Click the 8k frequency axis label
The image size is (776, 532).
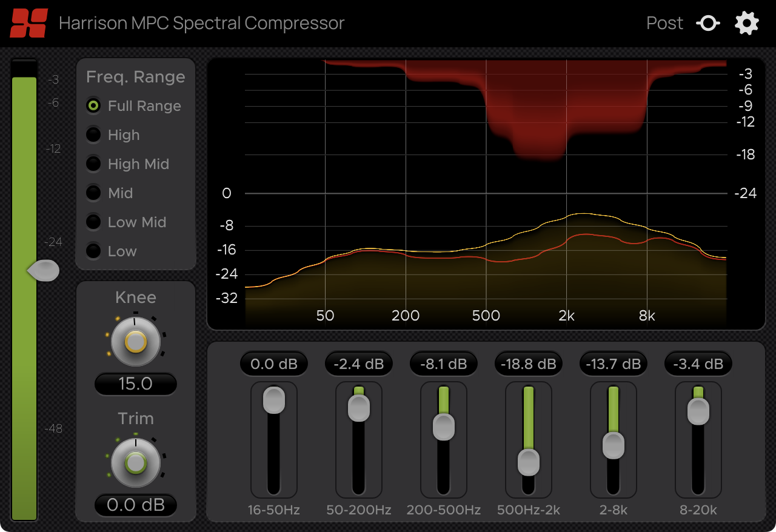(647, 316)
